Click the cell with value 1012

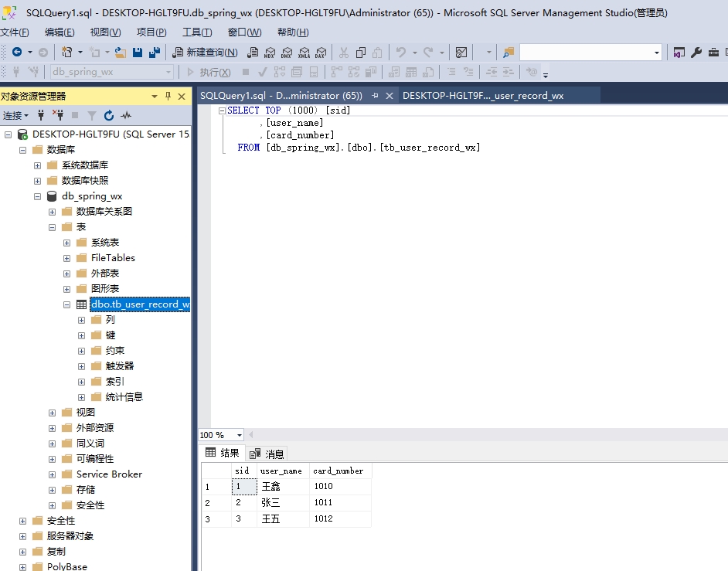[340, 518]
